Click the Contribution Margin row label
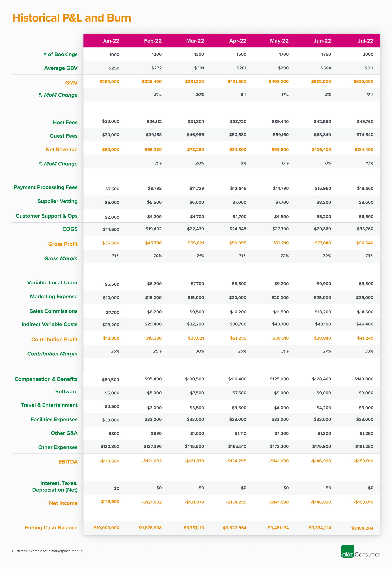The height and width of the screenshot is (569, 392). [x=52, y=354]
